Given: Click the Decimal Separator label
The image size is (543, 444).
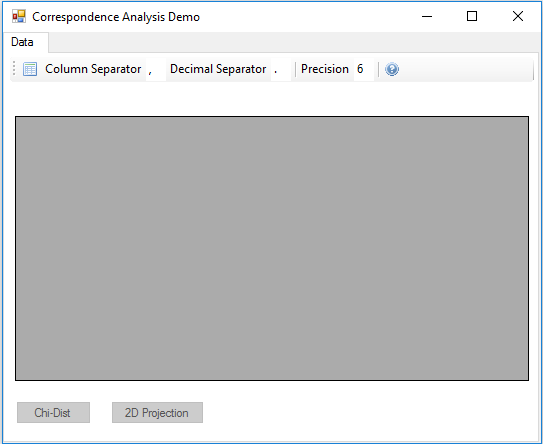Looking at the screenshot, I should pyautogui.click(x=218, y=69).
